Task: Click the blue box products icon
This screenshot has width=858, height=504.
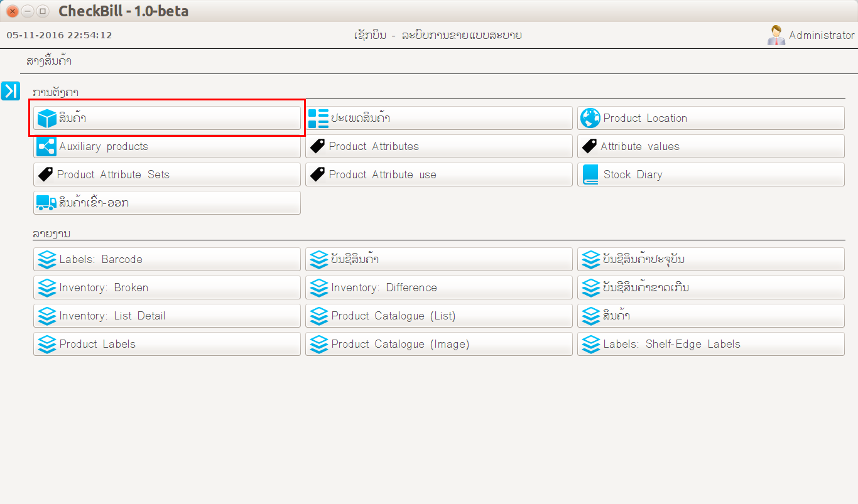Action: [x=46, y=118]
